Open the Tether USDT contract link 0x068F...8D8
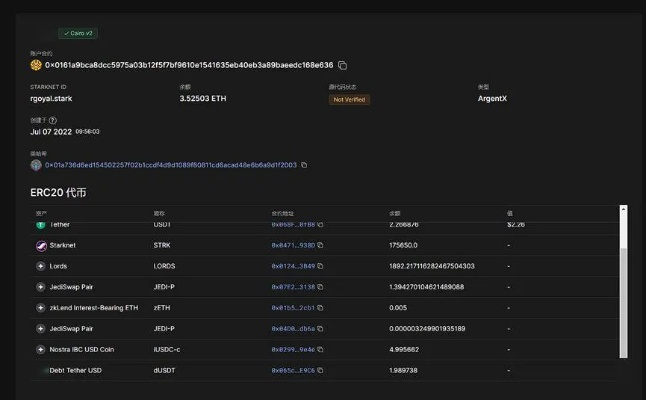This screenshot has height=400, width=646. pos(293,225)
